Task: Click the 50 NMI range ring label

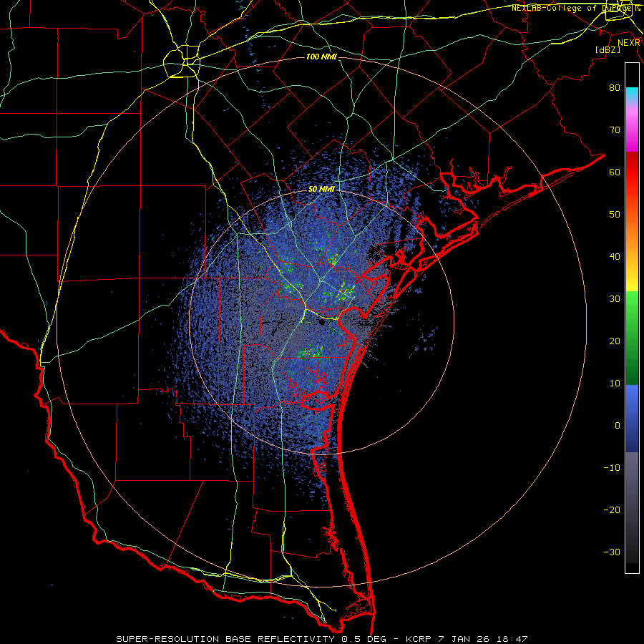Action: [321, 190]
